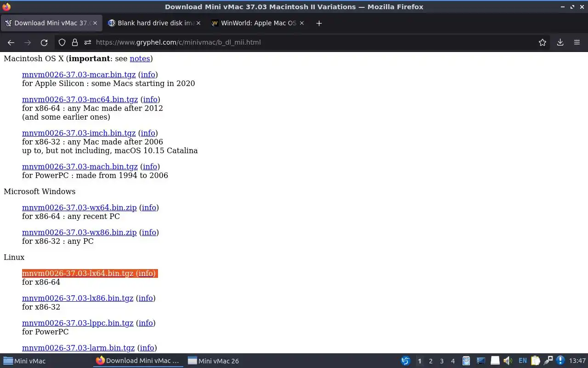The image size is (588, 368).
Task: Click the 13:47 clock in the taskbar
Action: [x=577, y=361]
